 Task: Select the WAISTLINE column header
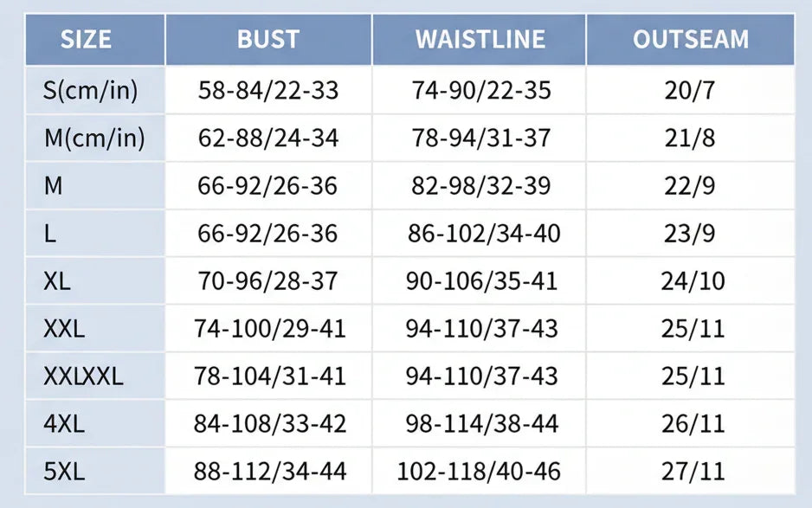point(480,39)
